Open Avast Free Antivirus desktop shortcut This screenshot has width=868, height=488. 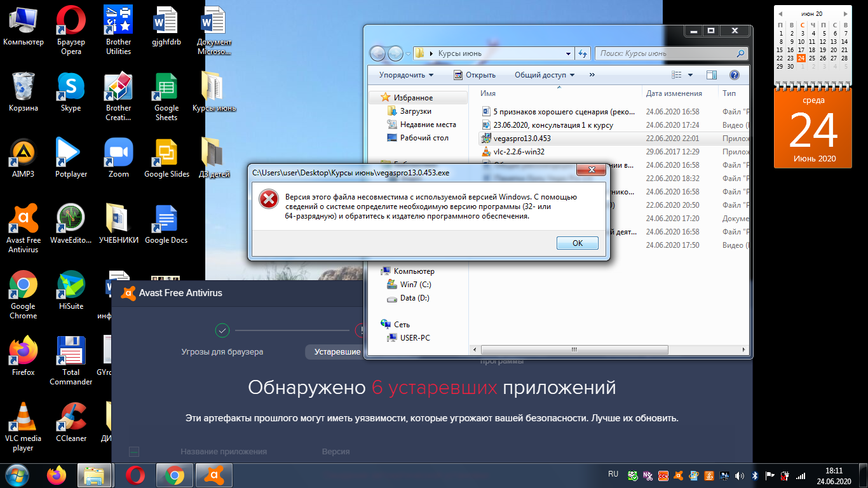pos(24,228)
